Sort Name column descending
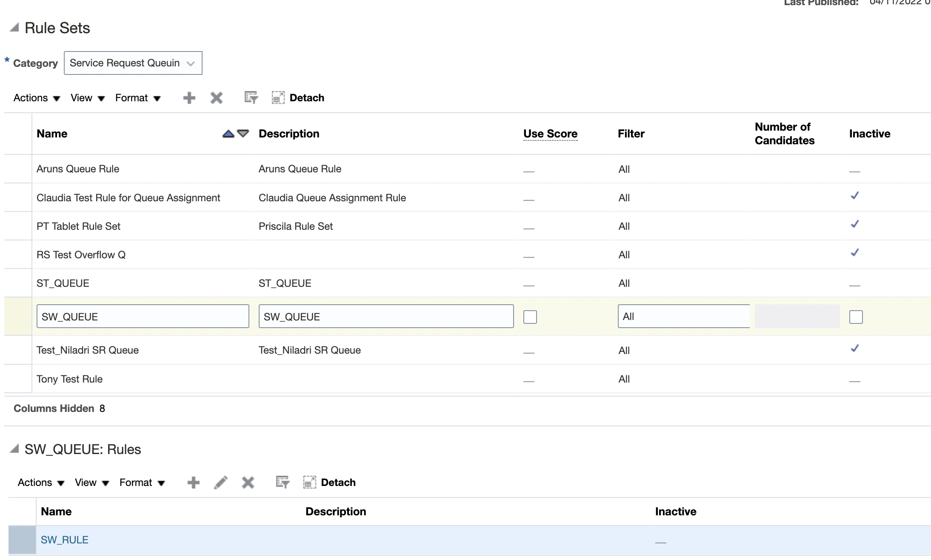 [243, 134]
